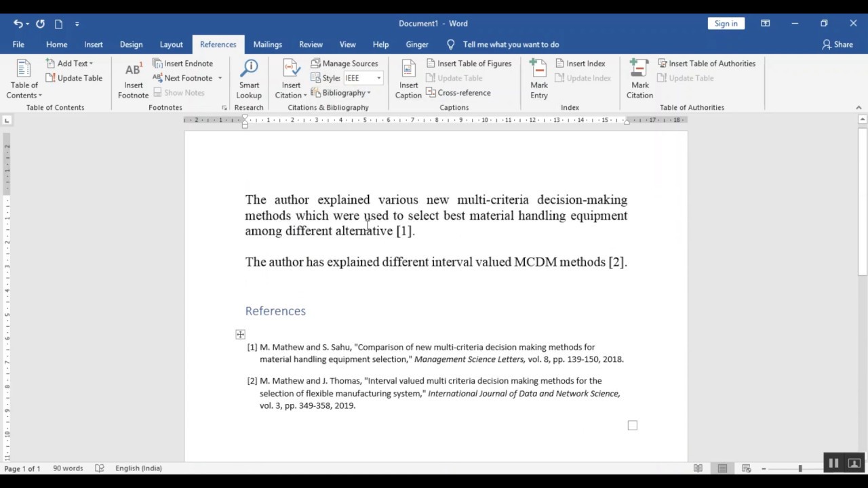Click Insert Table of Figures

[469, 63]
